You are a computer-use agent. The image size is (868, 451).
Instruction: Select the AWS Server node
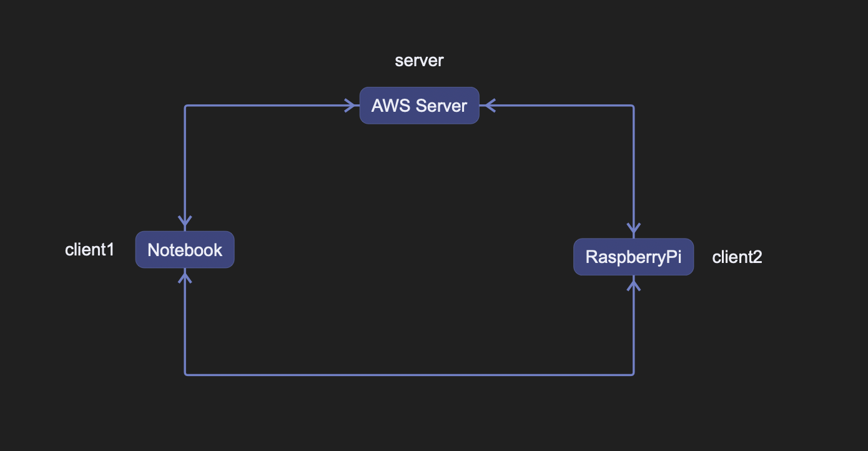pos(419,106)
